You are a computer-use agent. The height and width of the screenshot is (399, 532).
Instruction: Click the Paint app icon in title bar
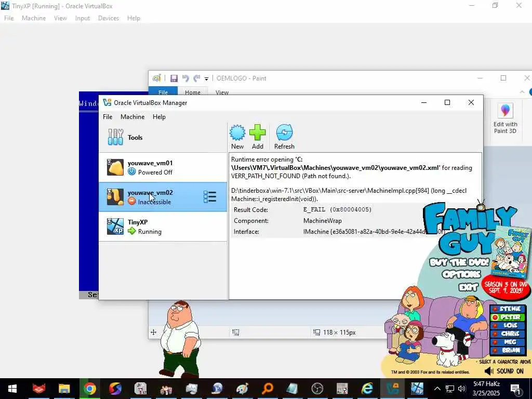[x=156, y=78]
